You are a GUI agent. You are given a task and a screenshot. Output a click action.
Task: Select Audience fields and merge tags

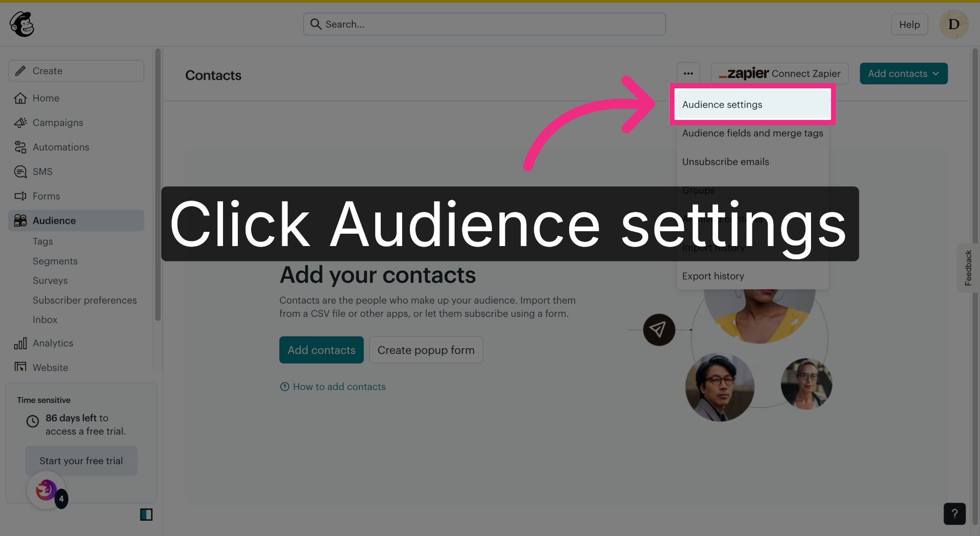752,133
